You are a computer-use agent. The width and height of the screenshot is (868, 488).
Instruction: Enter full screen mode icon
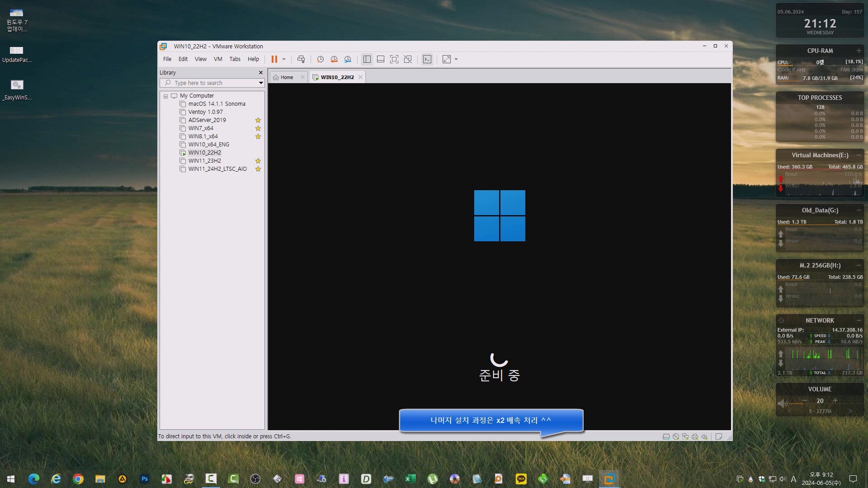coord(394,59)
